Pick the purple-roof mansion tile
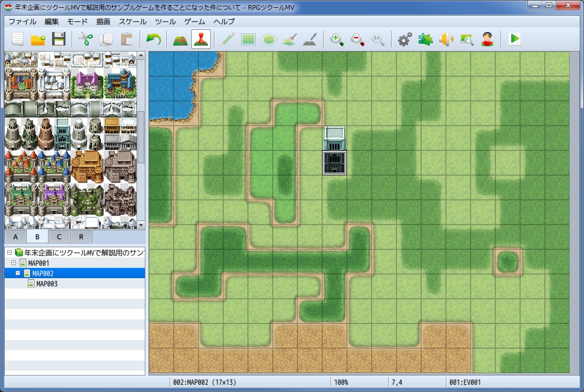 87,84
